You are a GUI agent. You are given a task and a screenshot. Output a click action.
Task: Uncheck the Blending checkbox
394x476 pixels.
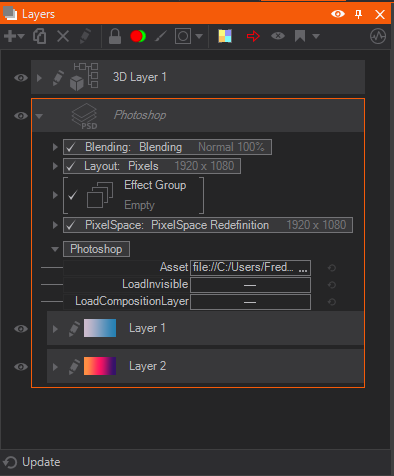click(71, 147)
